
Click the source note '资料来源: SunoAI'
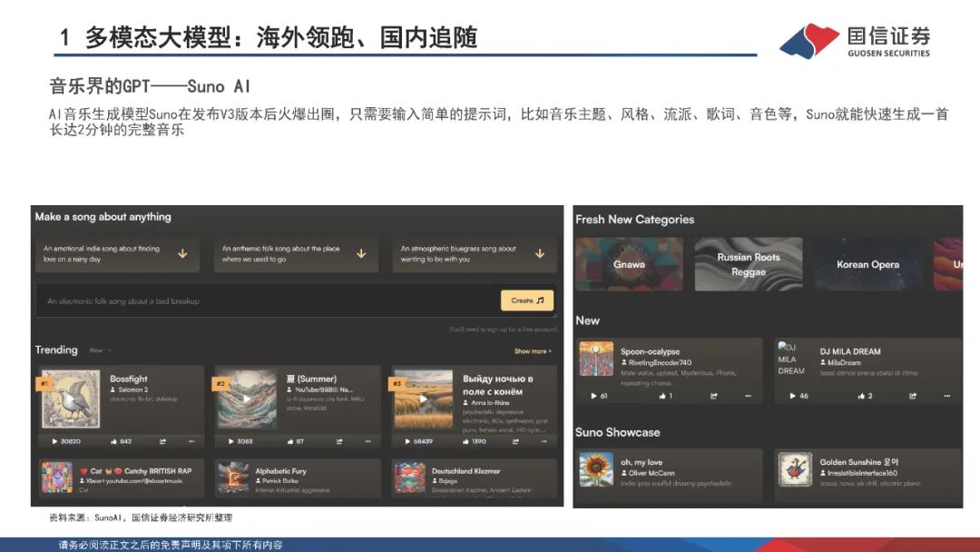[x=84, y=517]
